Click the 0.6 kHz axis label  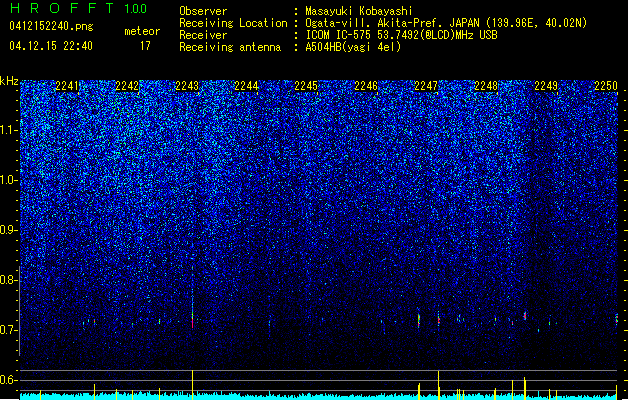point(9,380)
